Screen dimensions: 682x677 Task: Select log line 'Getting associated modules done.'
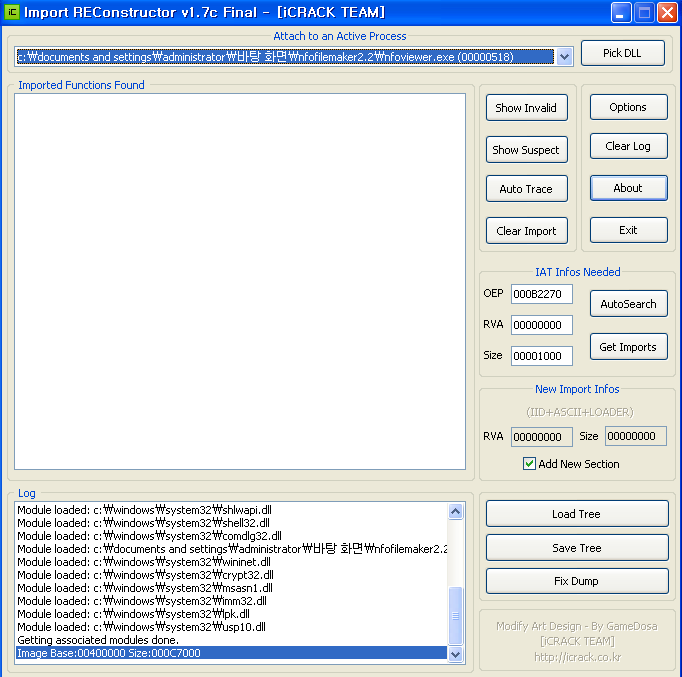pyautogui.click(x=231, y=640)
